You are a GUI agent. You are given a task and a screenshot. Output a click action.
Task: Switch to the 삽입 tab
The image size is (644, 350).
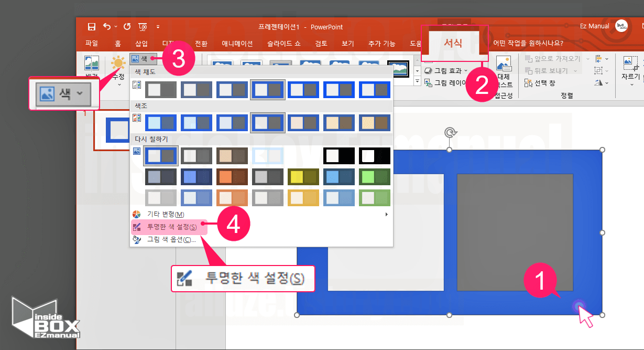[141, 44]
